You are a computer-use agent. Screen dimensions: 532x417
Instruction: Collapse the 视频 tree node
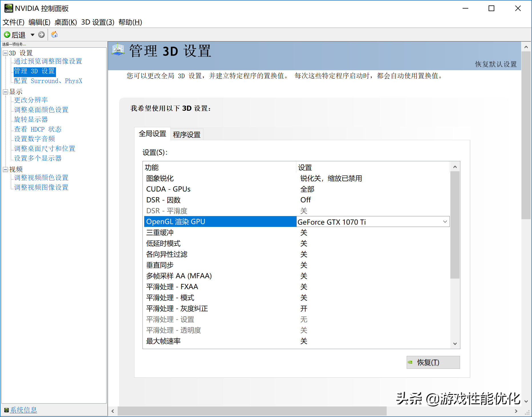click(x=5, y=169)
